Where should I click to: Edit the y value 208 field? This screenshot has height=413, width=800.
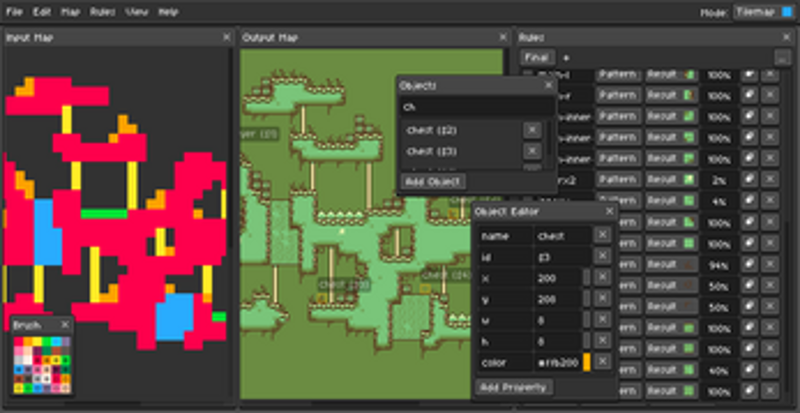pos(557,299)
